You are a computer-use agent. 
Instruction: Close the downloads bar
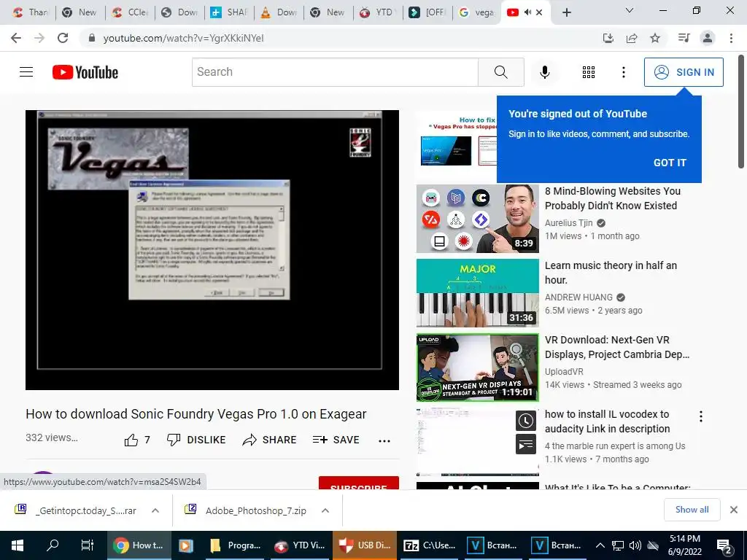[x=734, y=510]
